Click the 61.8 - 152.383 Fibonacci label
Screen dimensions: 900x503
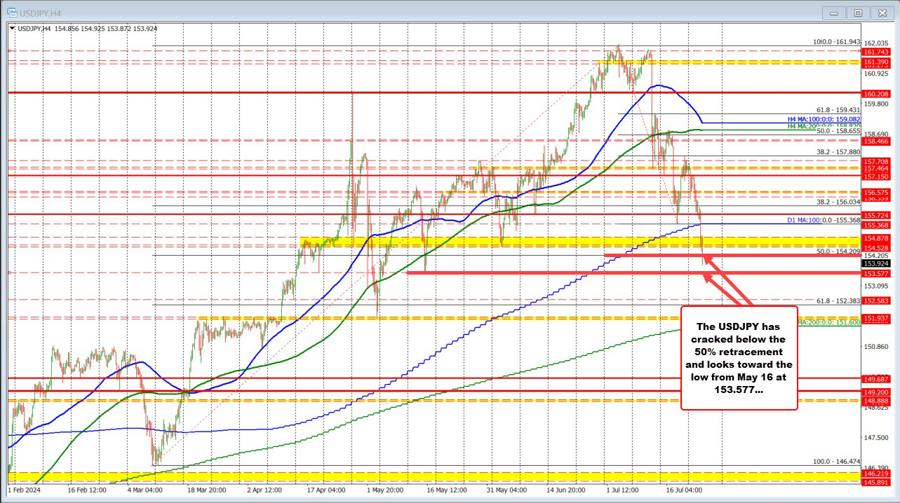coord(838,300)
